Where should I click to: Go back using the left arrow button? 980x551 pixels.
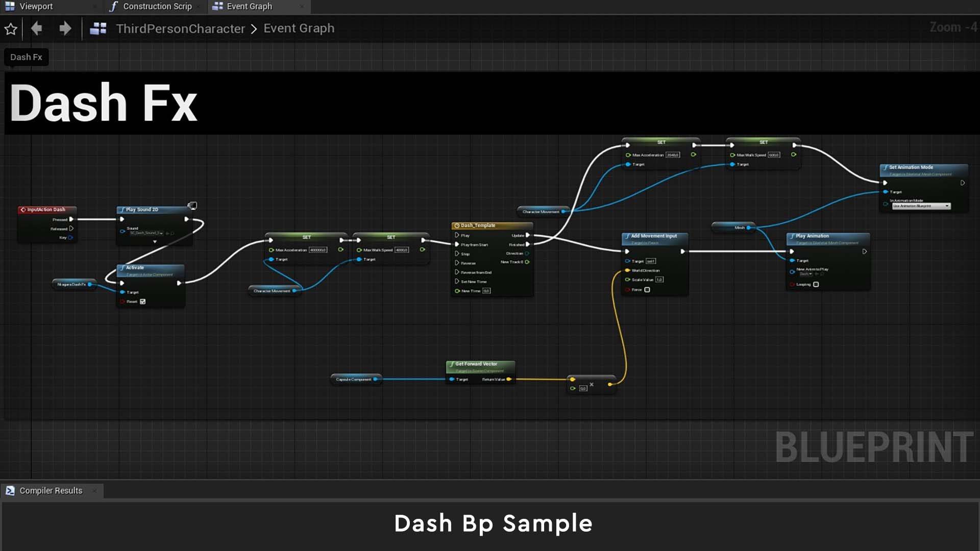click(36, 29)
